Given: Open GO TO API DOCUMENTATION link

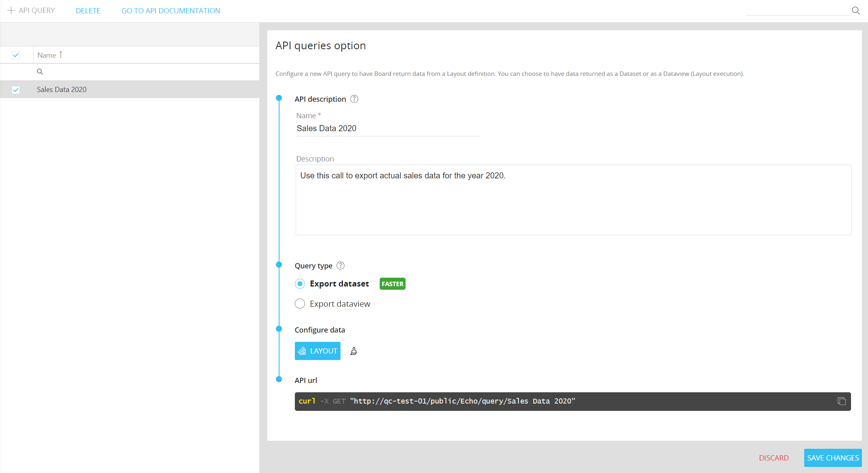Looking at the screenshot, I should point(171,11).
